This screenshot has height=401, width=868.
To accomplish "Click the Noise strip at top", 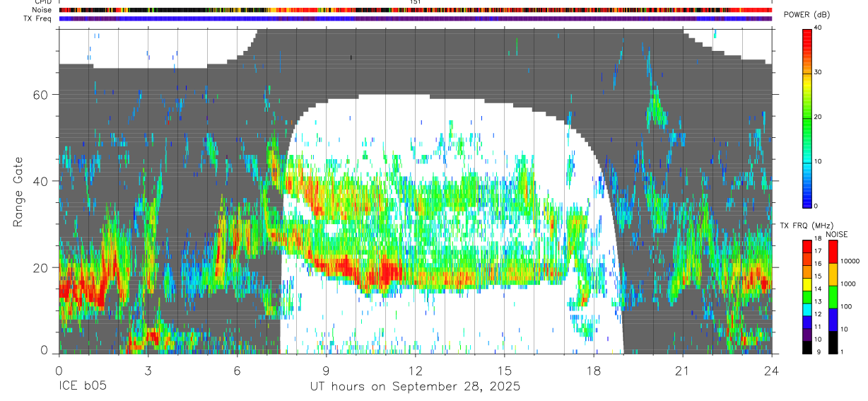I will (416, 10).
